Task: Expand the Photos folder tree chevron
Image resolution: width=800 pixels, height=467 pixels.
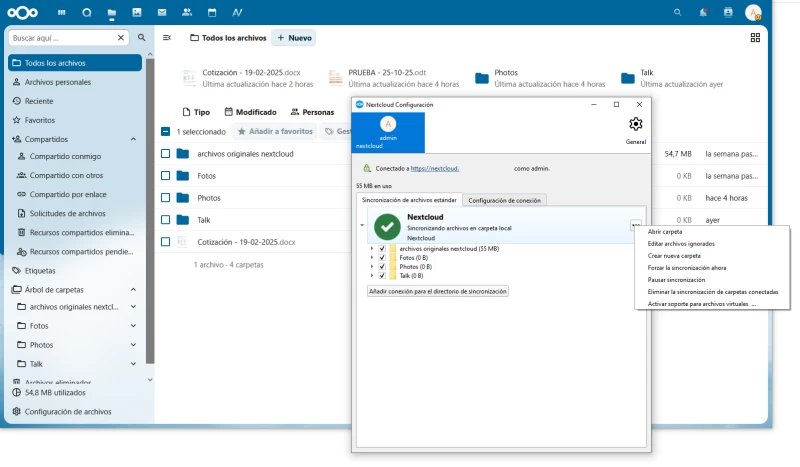Action: 133,345
